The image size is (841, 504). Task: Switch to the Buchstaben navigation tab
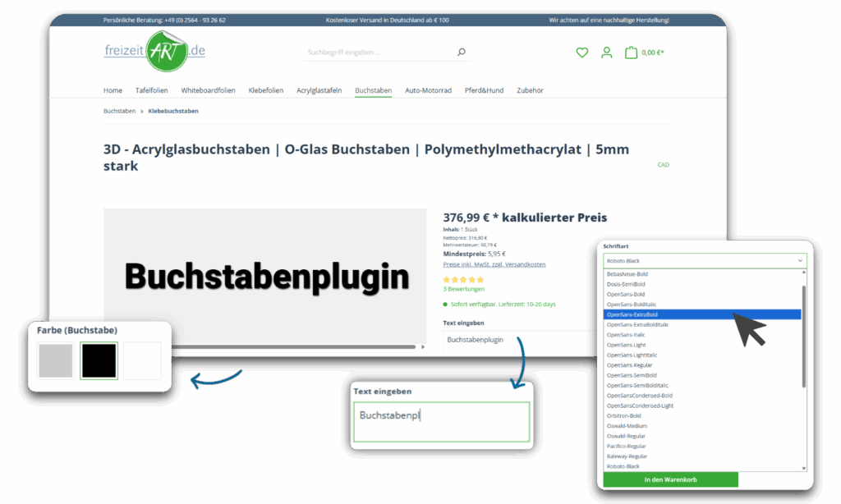[x=372, y=90]
